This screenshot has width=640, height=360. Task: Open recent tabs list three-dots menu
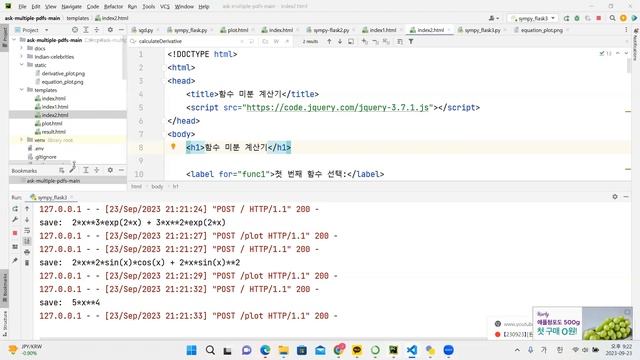626,30
